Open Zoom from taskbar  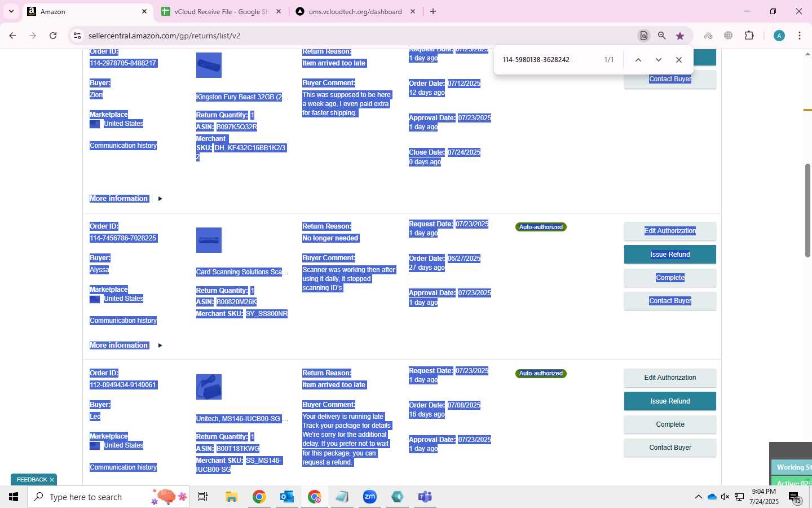click(370, 497)
